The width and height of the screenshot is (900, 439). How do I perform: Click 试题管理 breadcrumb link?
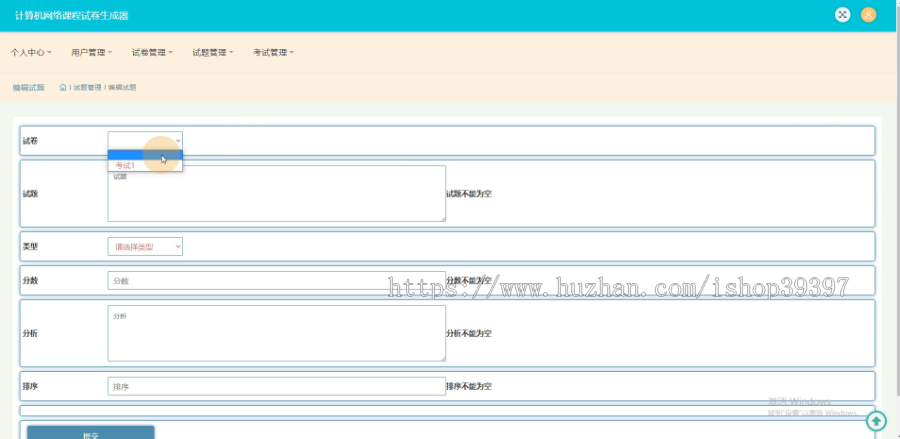(x=87, y=87)
